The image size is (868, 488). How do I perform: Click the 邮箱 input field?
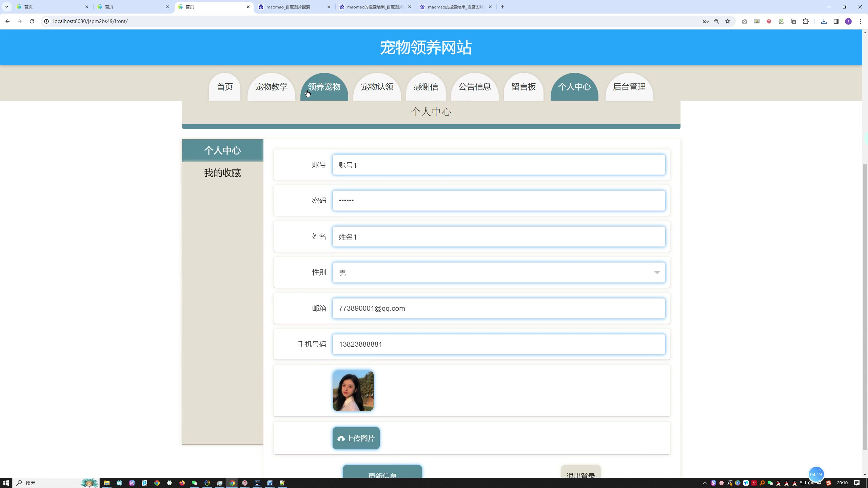(499, 308)
